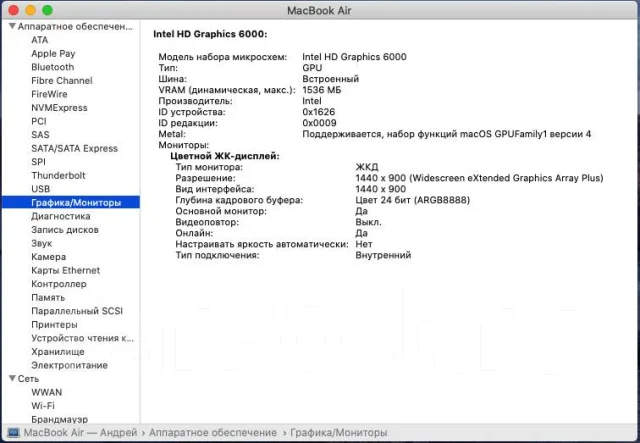Open SATA/SATA Express entry

(x=74, y=148)
